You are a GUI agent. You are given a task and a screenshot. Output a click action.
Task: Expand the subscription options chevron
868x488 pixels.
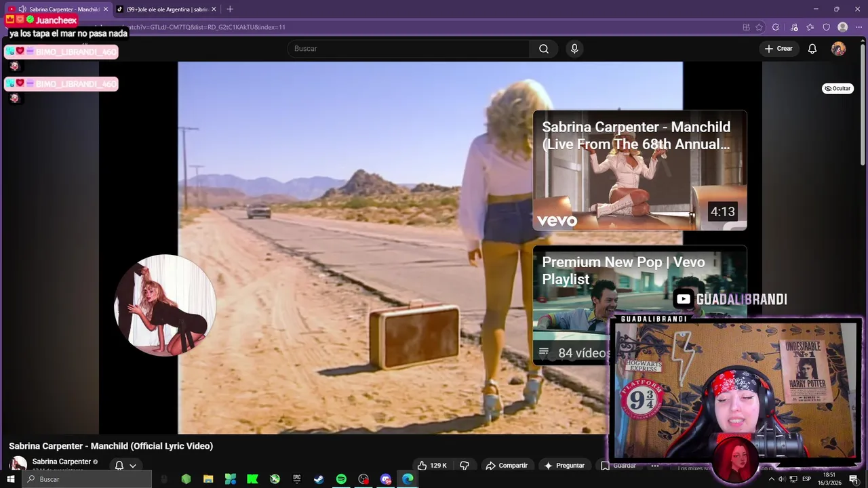click(x=133, y=466)
